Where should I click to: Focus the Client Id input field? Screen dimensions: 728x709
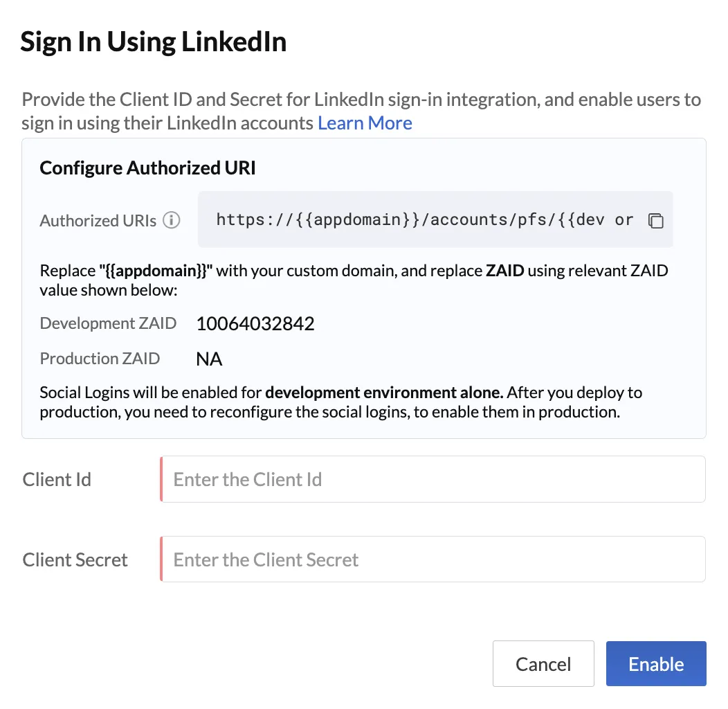point(433,479)
